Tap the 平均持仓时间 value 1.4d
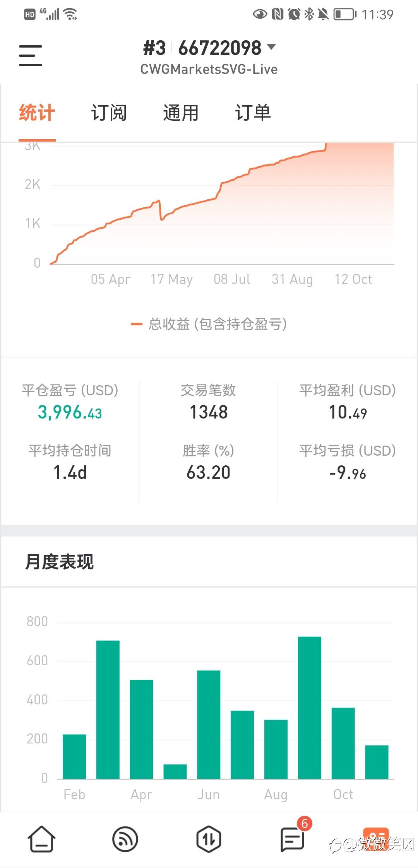Screen dimensions: 418x868 70,473
